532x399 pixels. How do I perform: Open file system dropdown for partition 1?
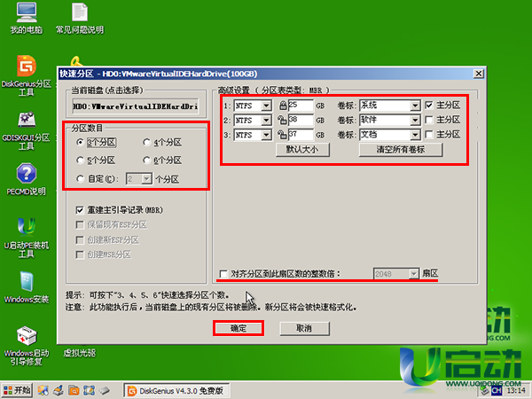click(x=266, y=106)
